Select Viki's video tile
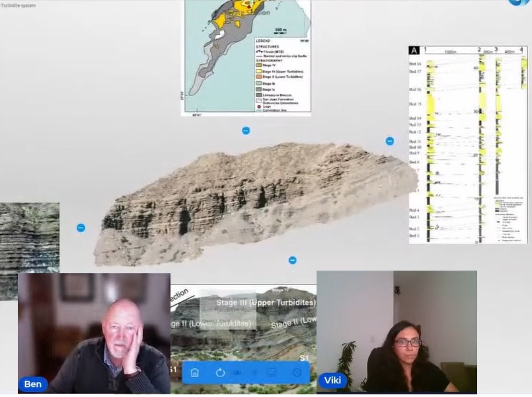532x397 pixels. coord(397,331)
